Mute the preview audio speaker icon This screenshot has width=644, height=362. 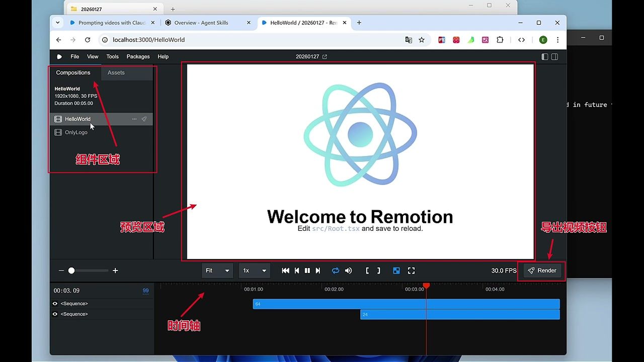pos(349,270)
